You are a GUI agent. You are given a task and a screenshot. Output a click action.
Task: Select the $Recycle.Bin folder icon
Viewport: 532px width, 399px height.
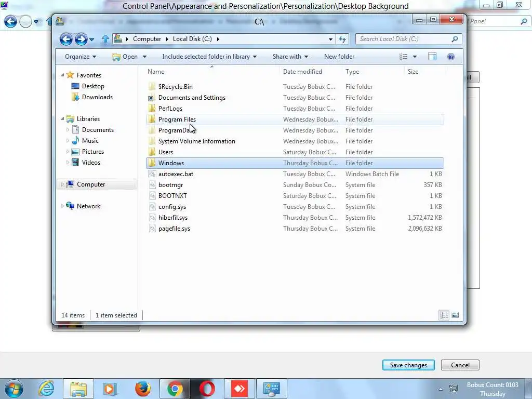tap(152, 87)
